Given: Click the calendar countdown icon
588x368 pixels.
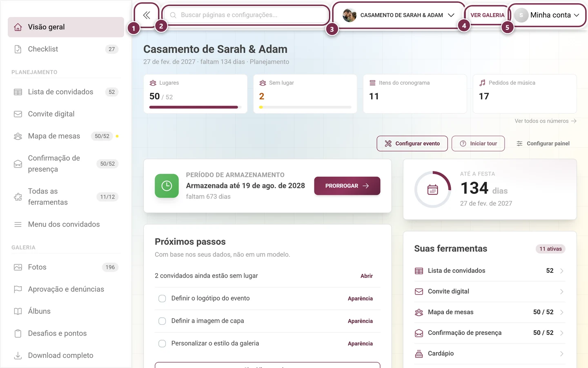Looking at the screenshot, I should (x=433, y=190).
